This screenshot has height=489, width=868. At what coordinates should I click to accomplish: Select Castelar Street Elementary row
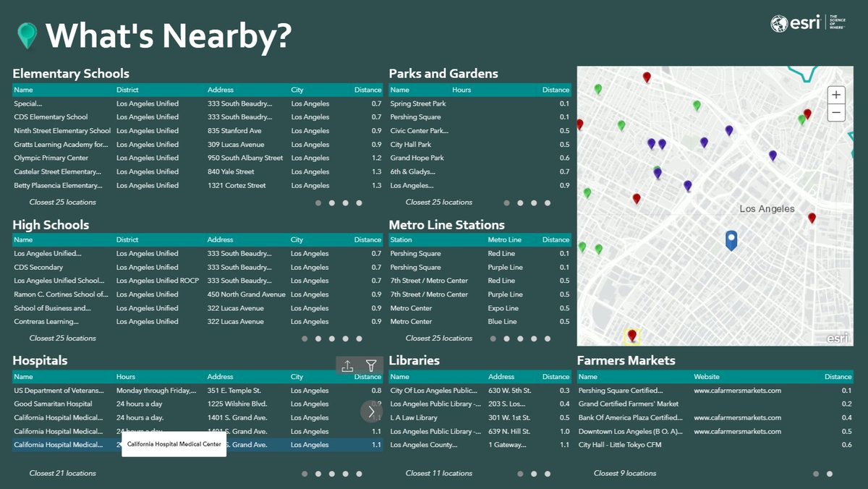coord(197,171)
